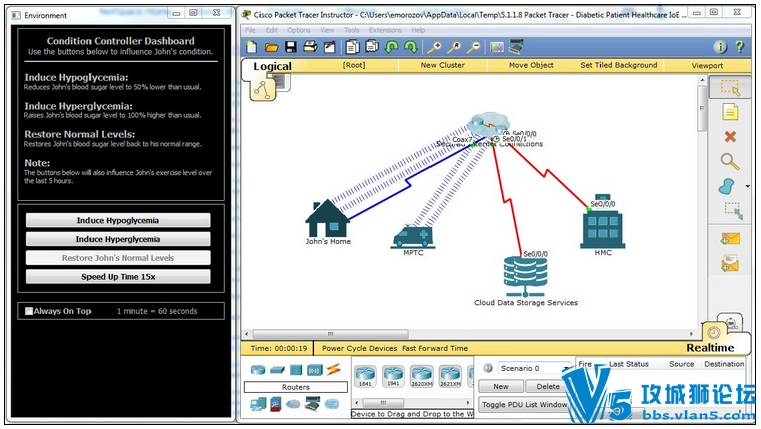The height and width of the screenshot is (429, 761).
Task: Open the View menu
Action: (327, 30)
